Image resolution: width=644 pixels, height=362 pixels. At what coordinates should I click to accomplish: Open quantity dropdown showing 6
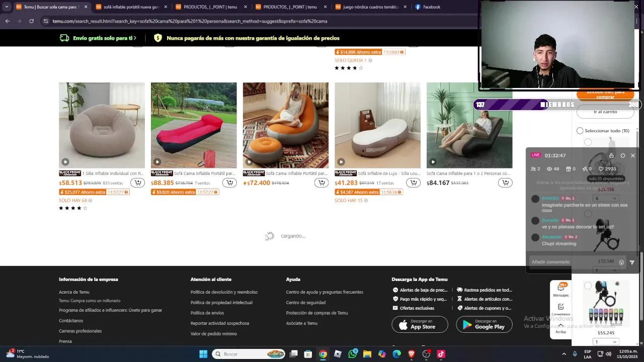pyautogui.click(x=605, y=199)
